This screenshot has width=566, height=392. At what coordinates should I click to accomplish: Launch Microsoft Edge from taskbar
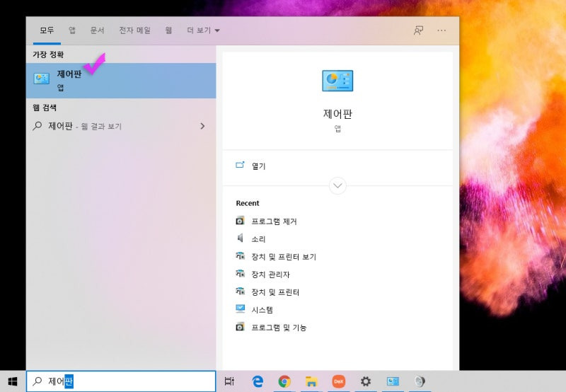[x=258, y=381]
